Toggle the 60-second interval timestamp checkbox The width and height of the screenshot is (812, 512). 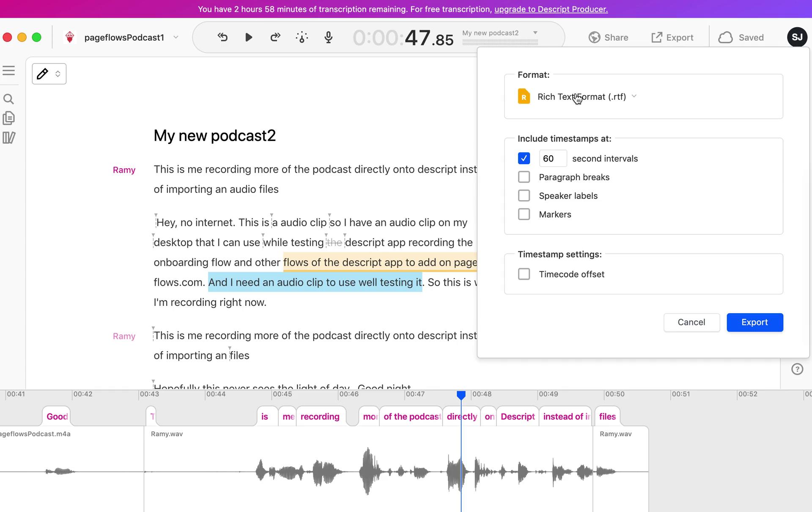tap(524, 158)
